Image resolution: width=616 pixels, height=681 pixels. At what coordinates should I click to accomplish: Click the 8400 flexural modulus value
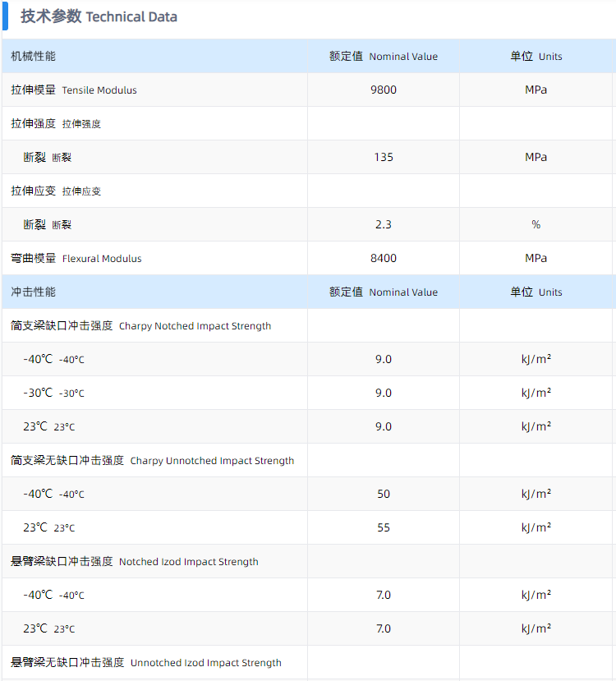(x=384, y=258)
